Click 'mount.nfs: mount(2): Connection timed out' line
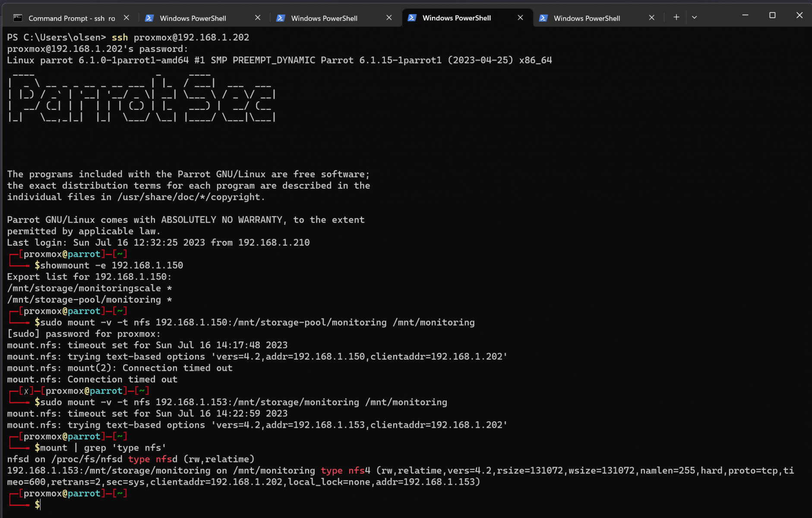 point(120,368)
